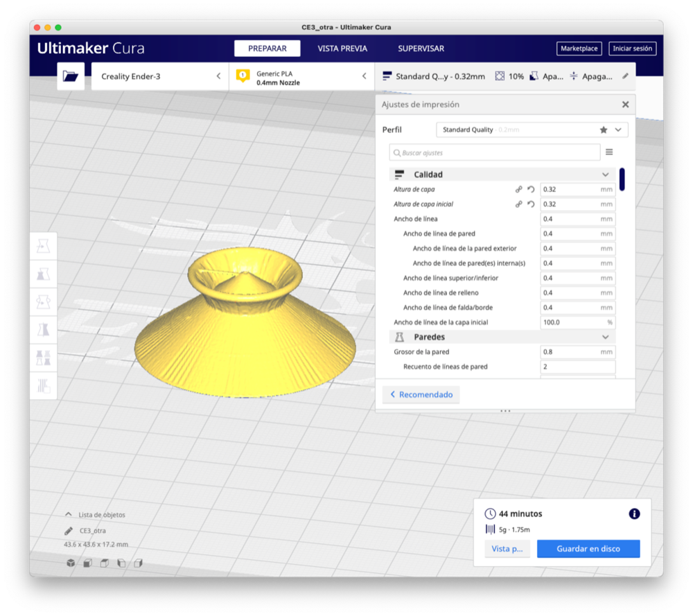Switch to the PREPARAR tab
The width and height of the screenshot is (693, 616).
(267, 49)
